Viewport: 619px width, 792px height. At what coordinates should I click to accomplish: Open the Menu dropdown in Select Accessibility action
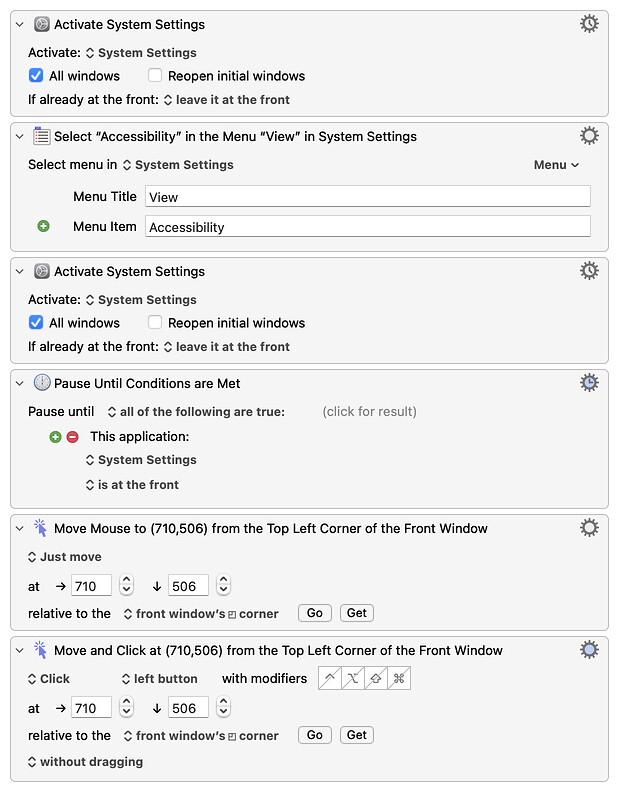(556, 165)
